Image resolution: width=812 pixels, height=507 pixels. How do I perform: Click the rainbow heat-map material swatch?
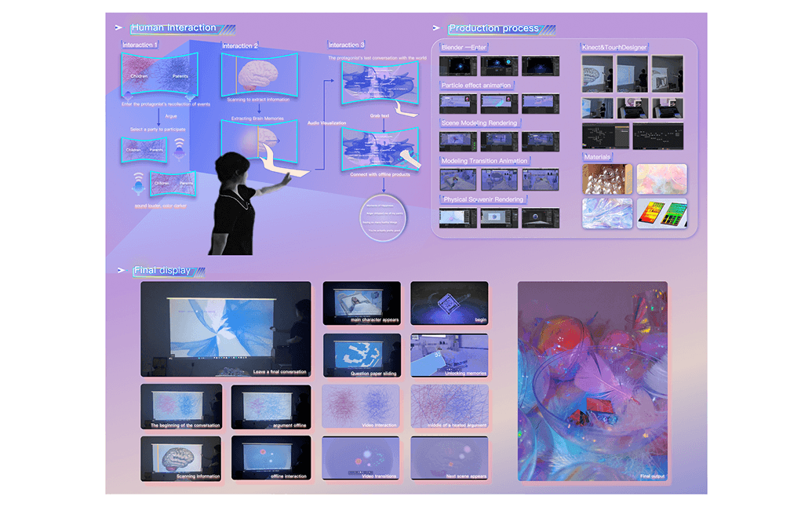coord(662,213)
